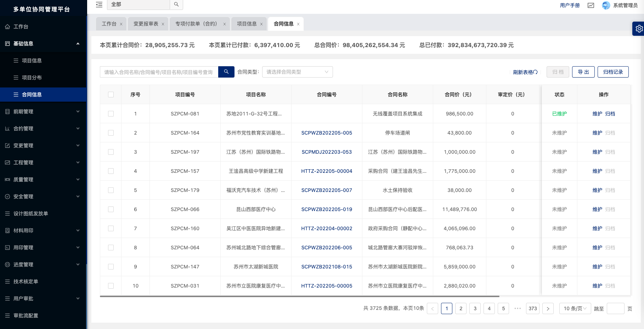The height and width of the screenshot is (329, 644).
Task: Close the 变更报审表 tab
Action: click(x=163, y=24)
